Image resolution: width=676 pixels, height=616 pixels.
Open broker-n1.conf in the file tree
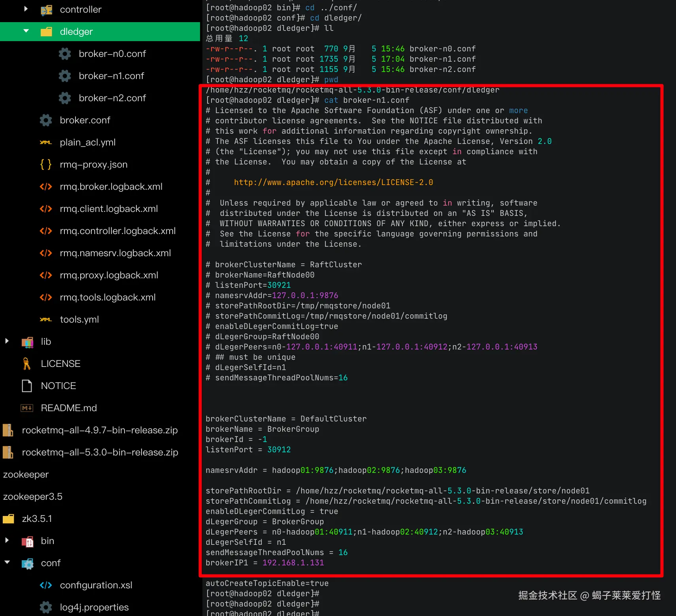111,76
